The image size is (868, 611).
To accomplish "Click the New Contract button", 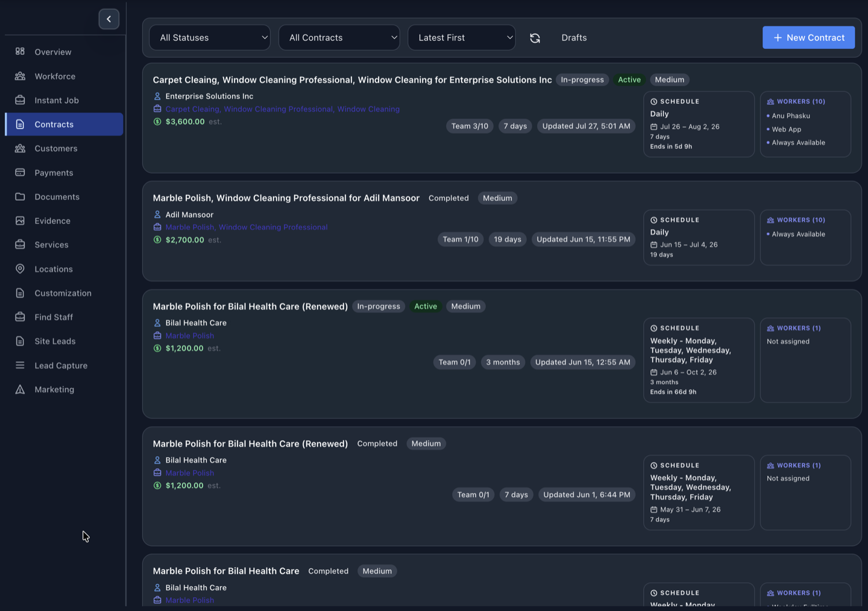I will pos(808,37).
